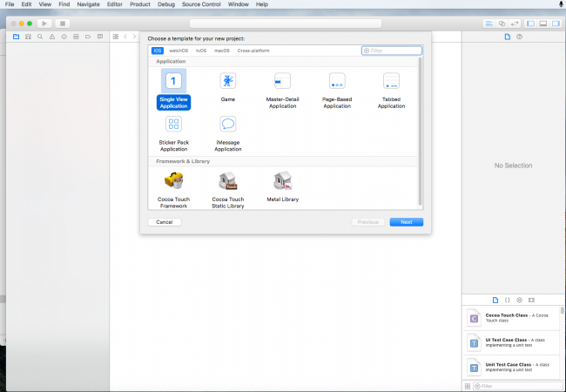
Task: Open the Source Control menu
Action: [201, 4]
